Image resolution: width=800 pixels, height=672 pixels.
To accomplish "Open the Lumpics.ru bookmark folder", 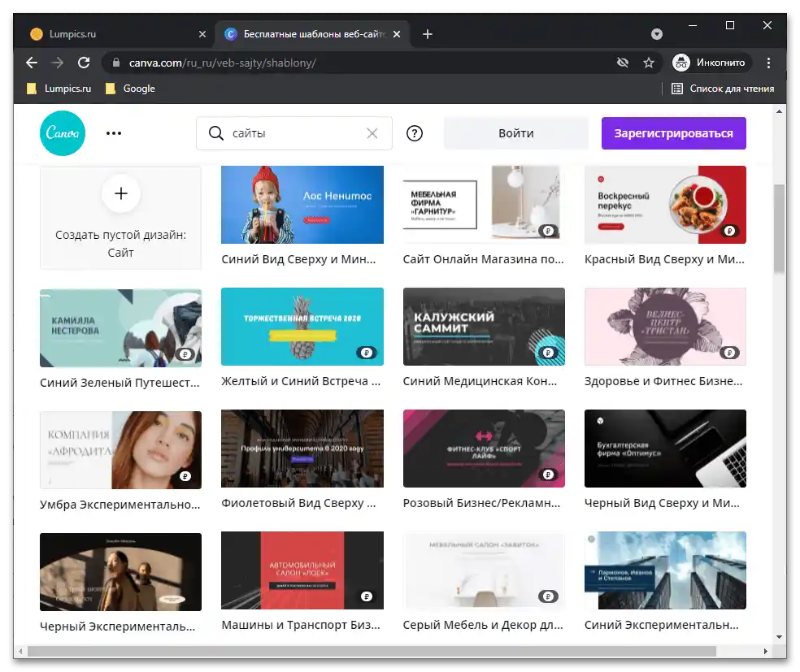I will click(x=59, y=89).
